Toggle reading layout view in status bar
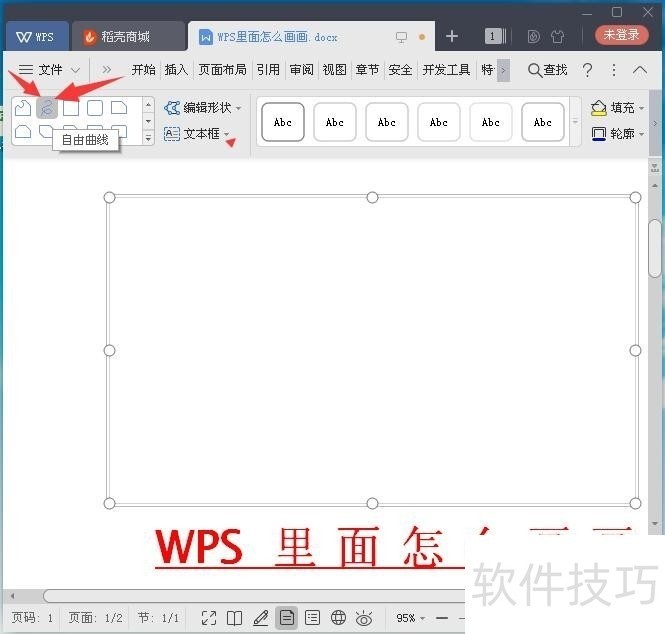The width and height of the screenshot is (665, 634). [235, 618]
